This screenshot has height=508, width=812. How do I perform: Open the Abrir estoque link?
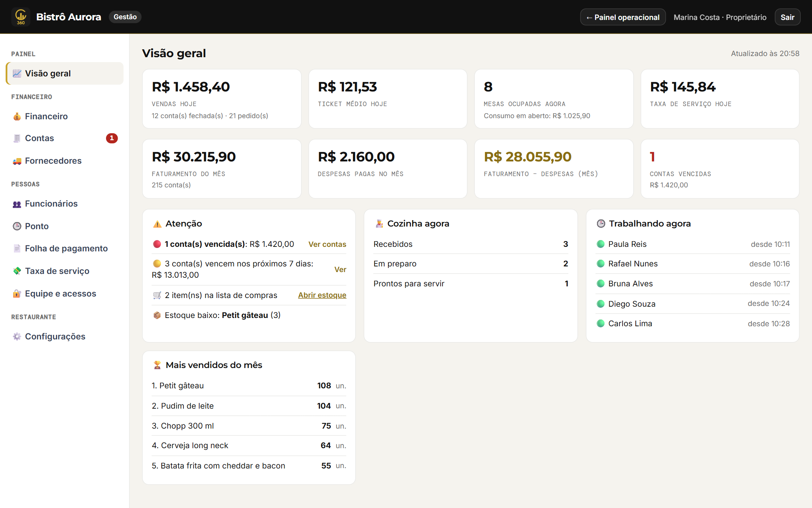point(322,295)
